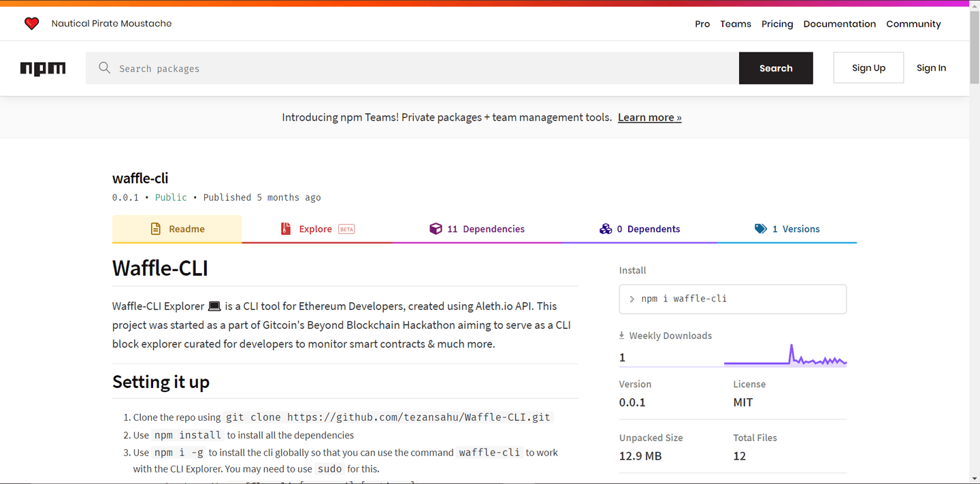980x484 pixels.
Task: Open the 11 Dependencies tab
Action: tap(477, 229)
